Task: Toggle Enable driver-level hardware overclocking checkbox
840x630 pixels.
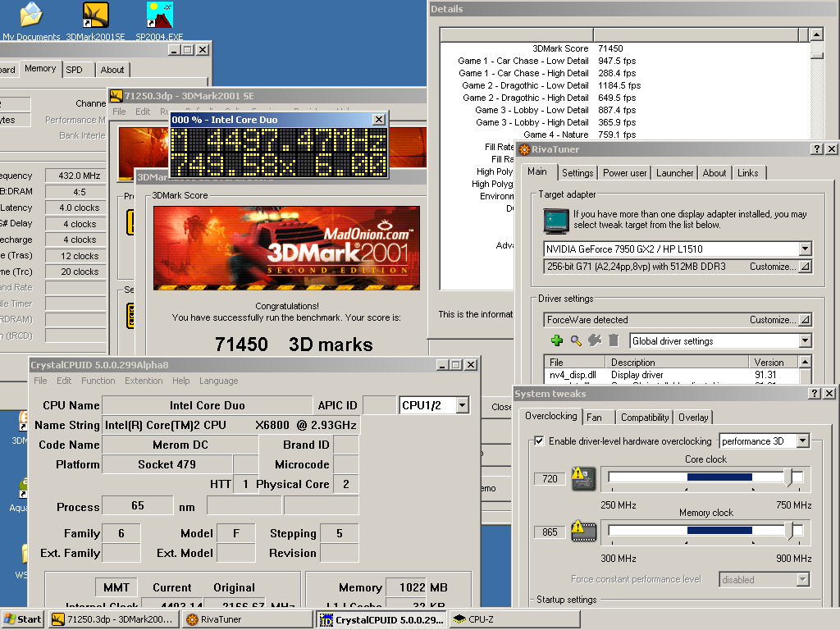Action: click(x=539, y=441)
